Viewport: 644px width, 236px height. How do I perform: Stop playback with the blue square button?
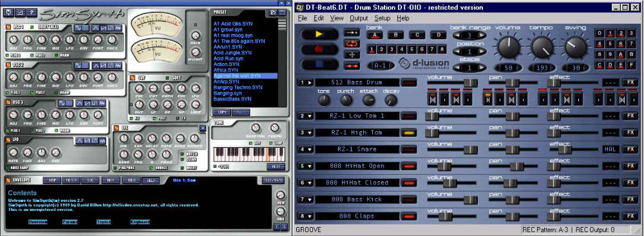(x=319, y=64)
